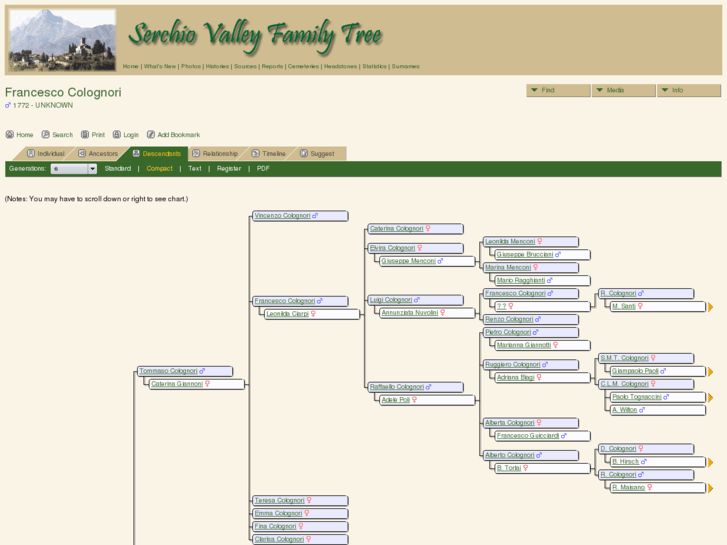Screen dimensions: 727x545
Task: Open Alberta Colognori's record
Action: pos(510,423)
